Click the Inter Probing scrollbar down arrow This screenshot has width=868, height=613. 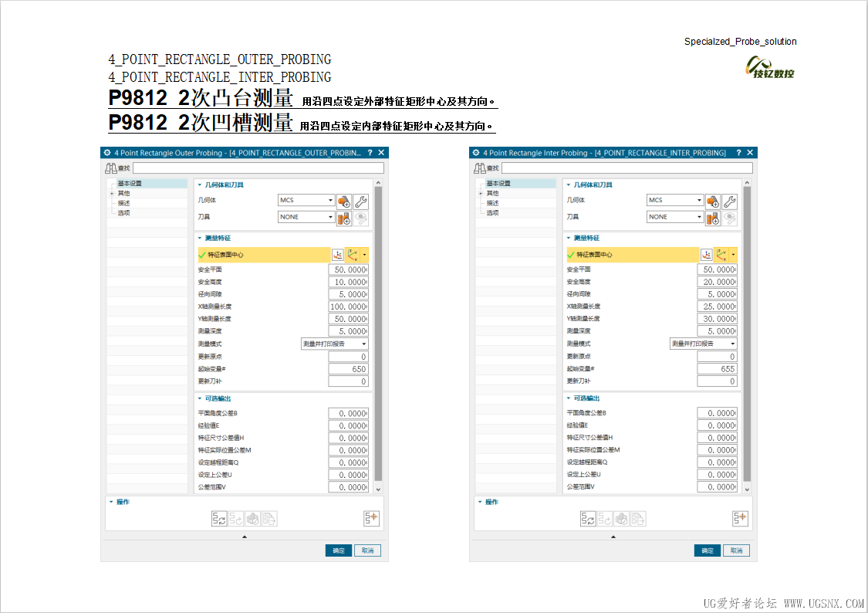tap(748, 489)
